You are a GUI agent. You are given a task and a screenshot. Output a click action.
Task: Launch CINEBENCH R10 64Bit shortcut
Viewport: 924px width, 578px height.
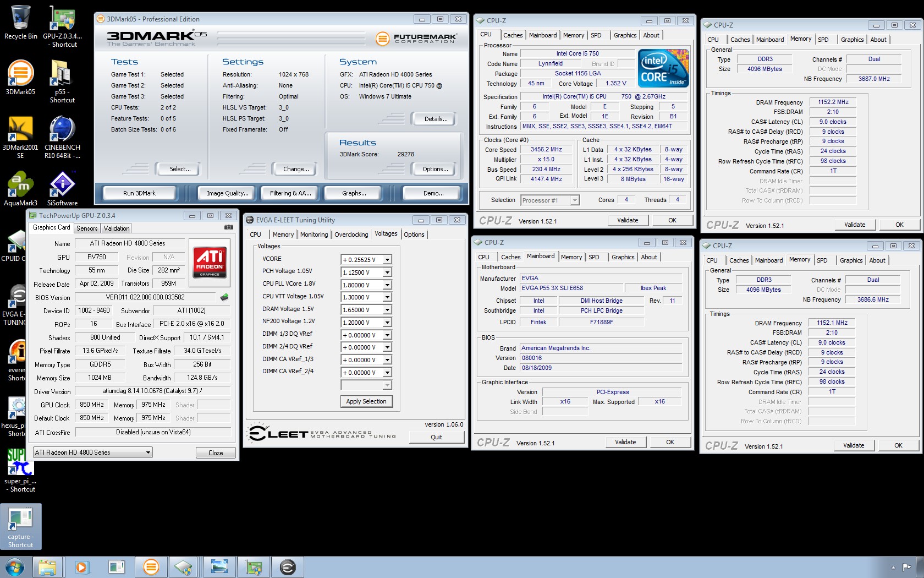tap(62, 137)
